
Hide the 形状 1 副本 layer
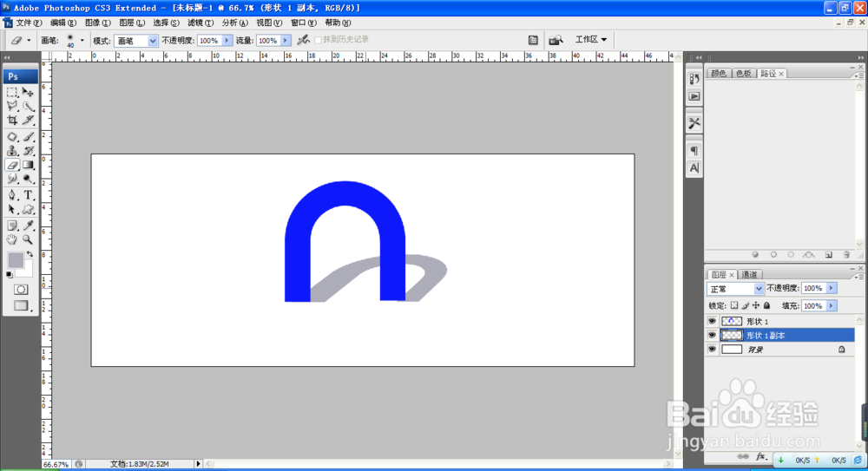(712, 335)
